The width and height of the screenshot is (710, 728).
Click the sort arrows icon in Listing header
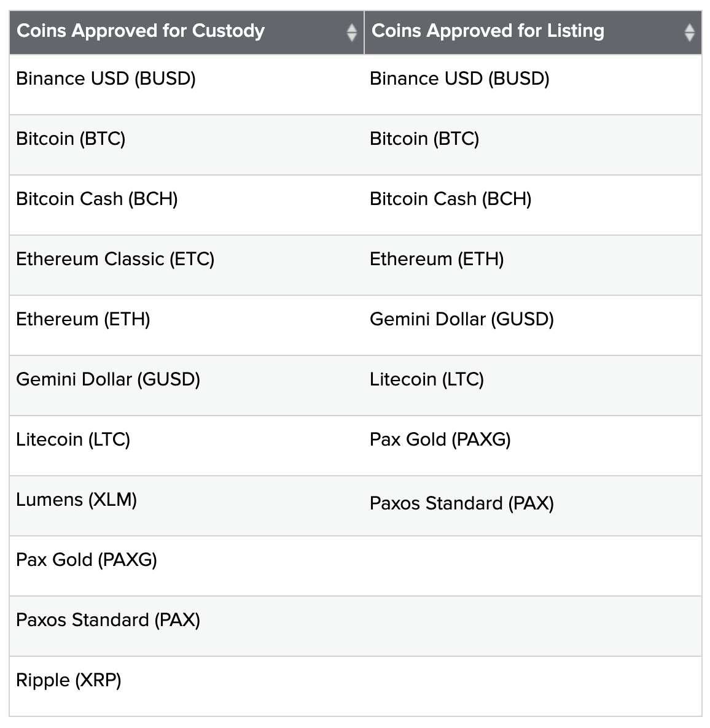[x=689, y=32]
